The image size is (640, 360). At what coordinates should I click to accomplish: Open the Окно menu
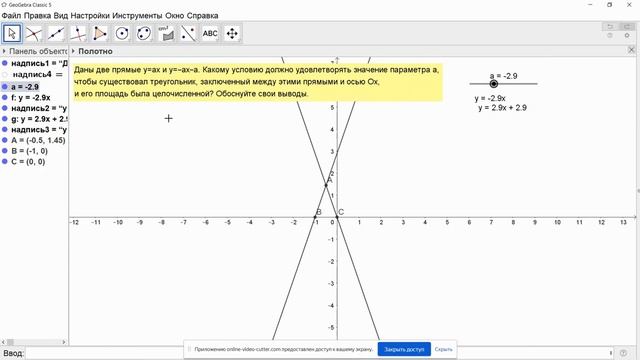tap(175, 16)
